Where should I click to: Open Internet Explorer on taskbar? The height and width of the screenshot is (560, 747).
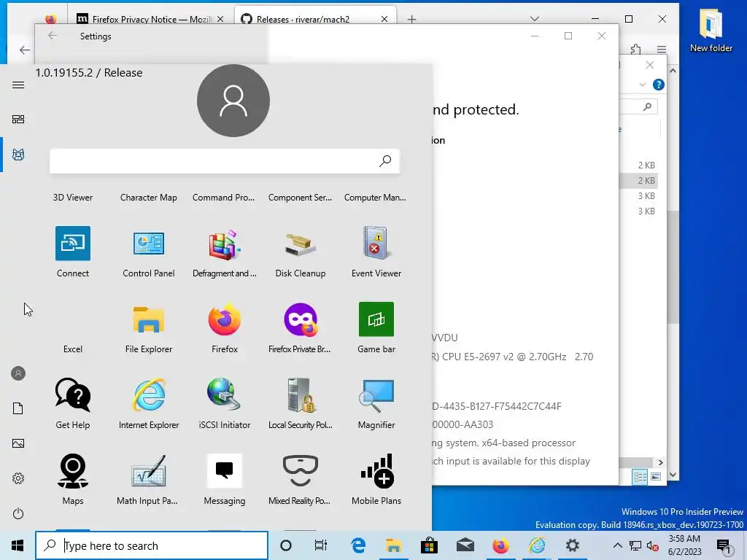(x=536, y=545)
